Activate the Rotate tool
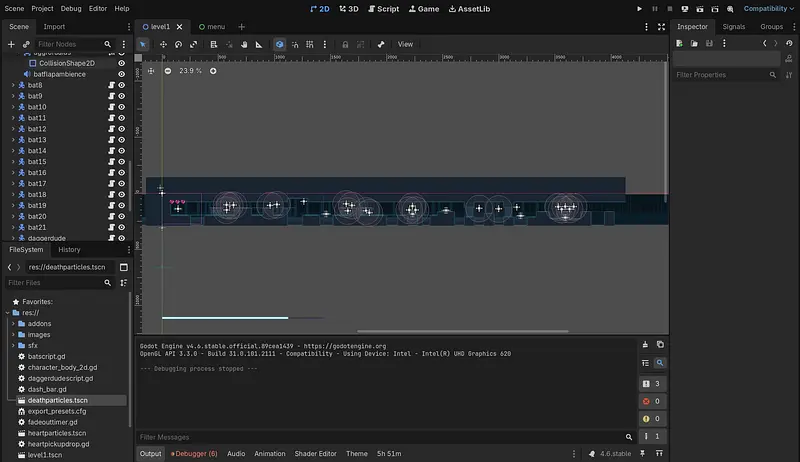The width and height of the screenshot is (800, 462). pos(178,44)
